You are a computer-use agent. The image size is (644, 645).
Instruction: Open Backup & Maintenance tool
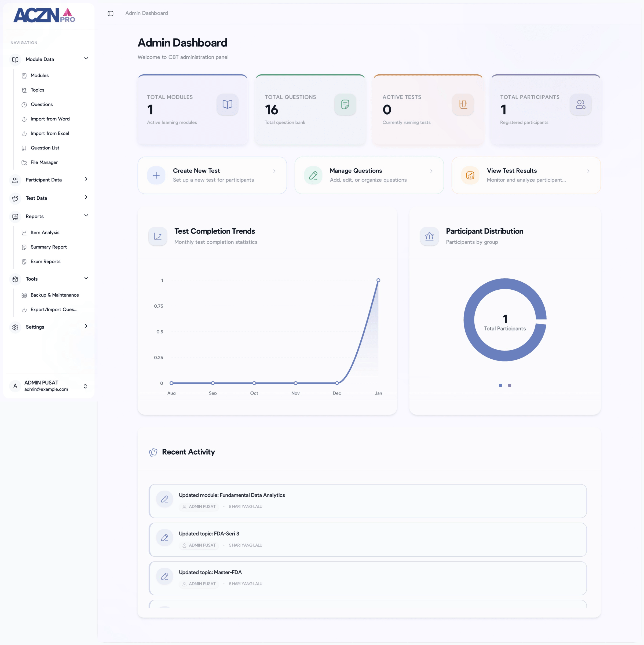coord(55,295)
